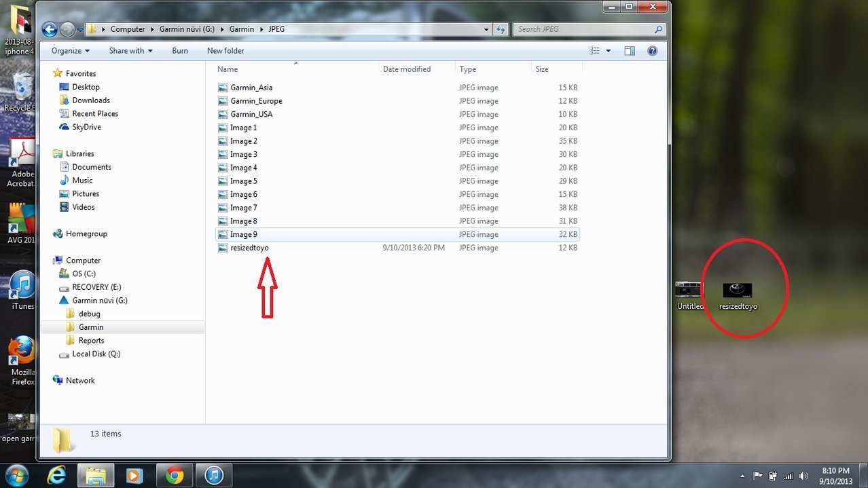Open Desktop in the navigation pane

point(86,87)
